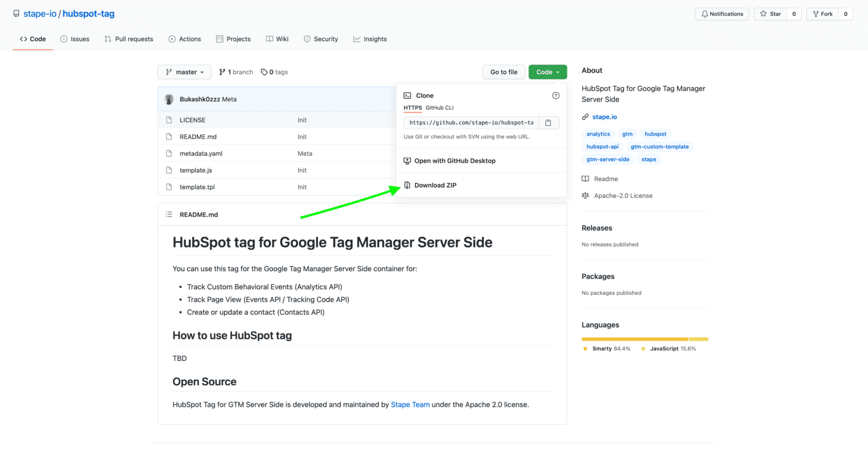868x456 pixels.
Task: Click the license scale icon
Action: [x=585, y=196]
